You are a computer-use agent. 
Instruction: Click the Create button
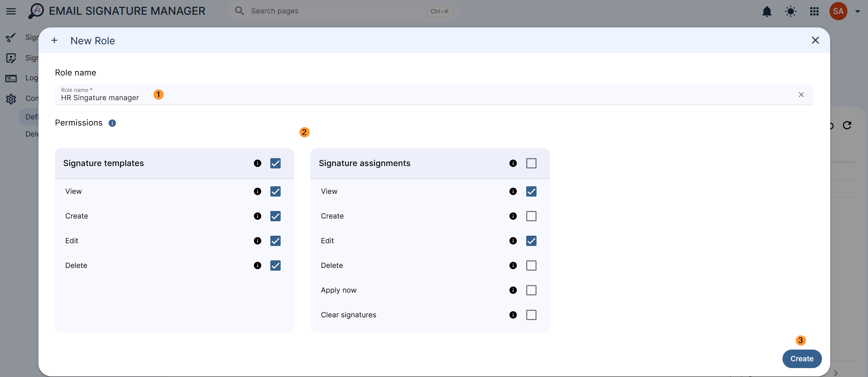(x=802, y=359)
